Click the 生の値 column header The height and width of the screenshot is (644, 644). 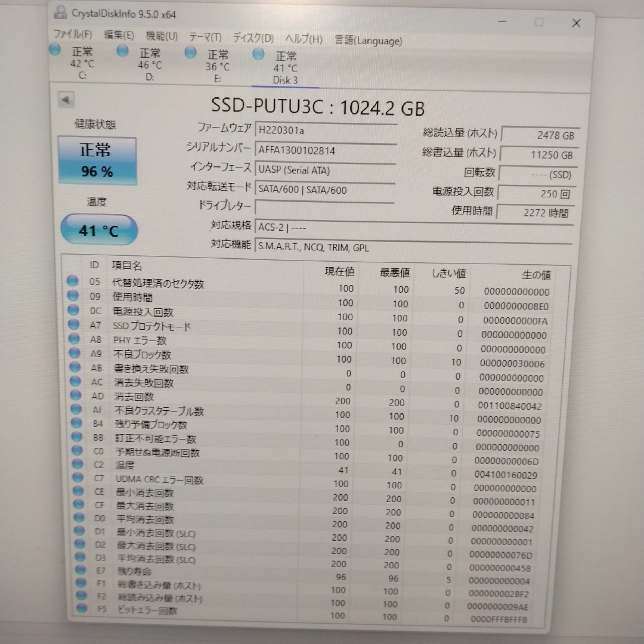(536, 275)
